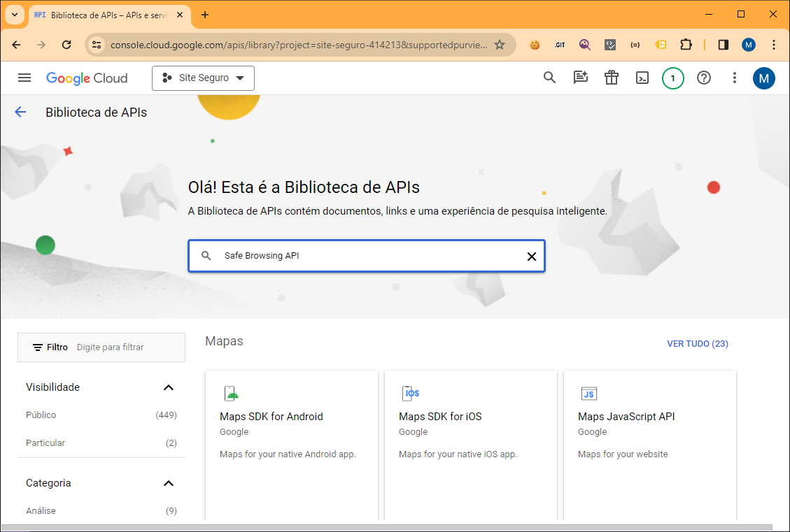
Task: Click the Android Maps SDK icon
Action: pos(231,393)
